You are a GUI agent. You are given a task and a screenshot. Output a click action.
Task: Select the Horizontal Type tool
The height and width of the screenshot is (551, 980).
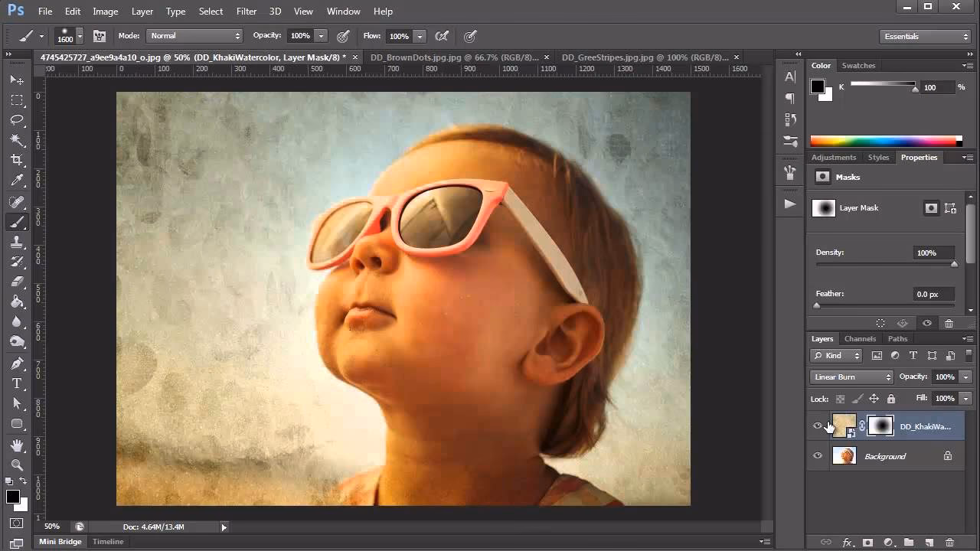tap(18, 382)
